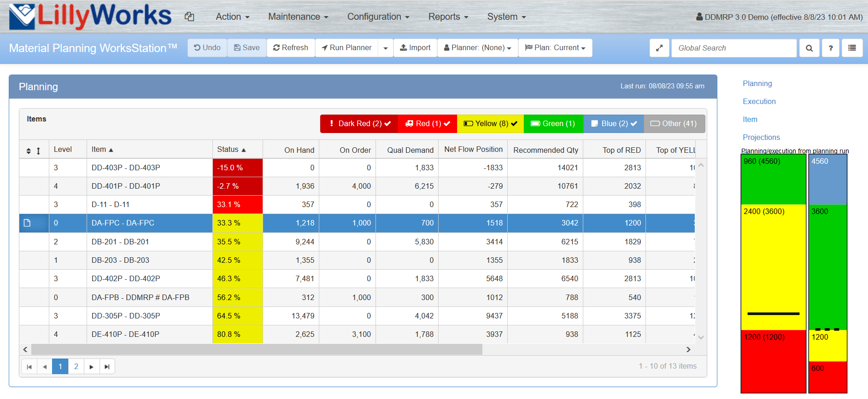This screenshot has height=399, width=868.
Task: Click the vertical scrollbar down arrow
Action: 701,338
